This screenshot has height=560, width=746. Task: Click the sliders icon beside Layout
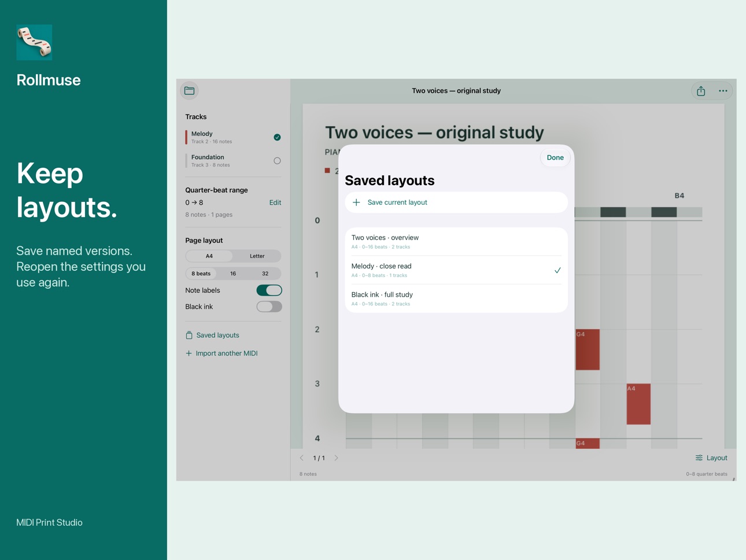coord(699,458)
